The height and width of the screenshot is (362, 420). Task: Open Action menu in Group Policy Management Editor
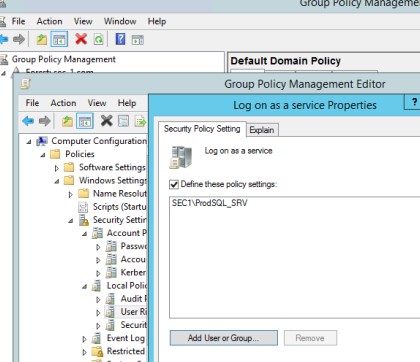click(x=63, y=103)
